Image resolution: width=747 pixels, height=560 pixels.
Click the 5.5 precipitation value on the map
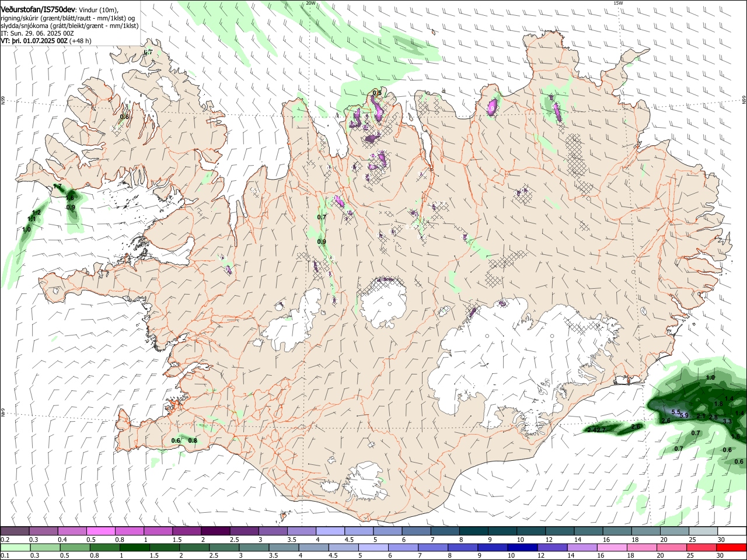(676, 412)
